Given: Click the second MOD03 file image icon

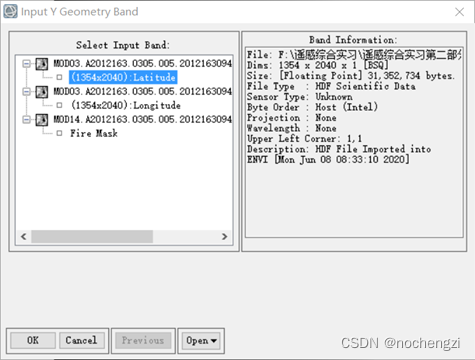Looking at the screenshot, I should click(42, 92).
